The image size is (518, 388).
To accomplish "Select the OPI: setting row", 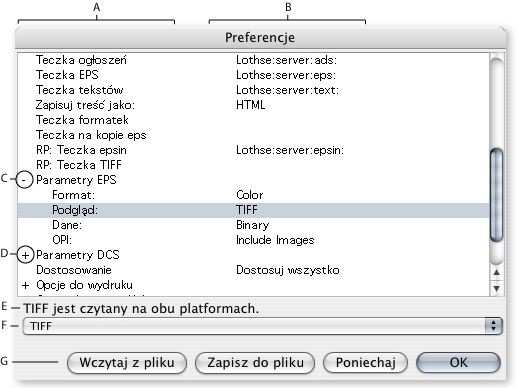I will click(253, 240).
